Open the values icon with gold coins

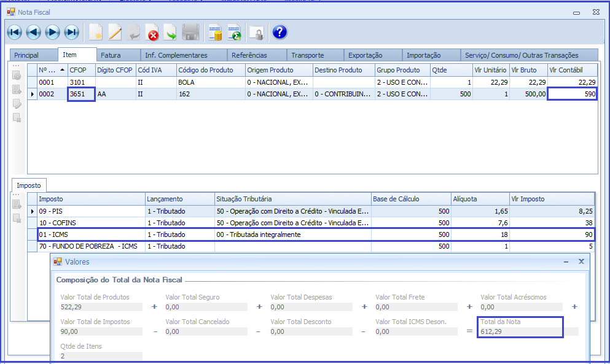tap(215, 33)
